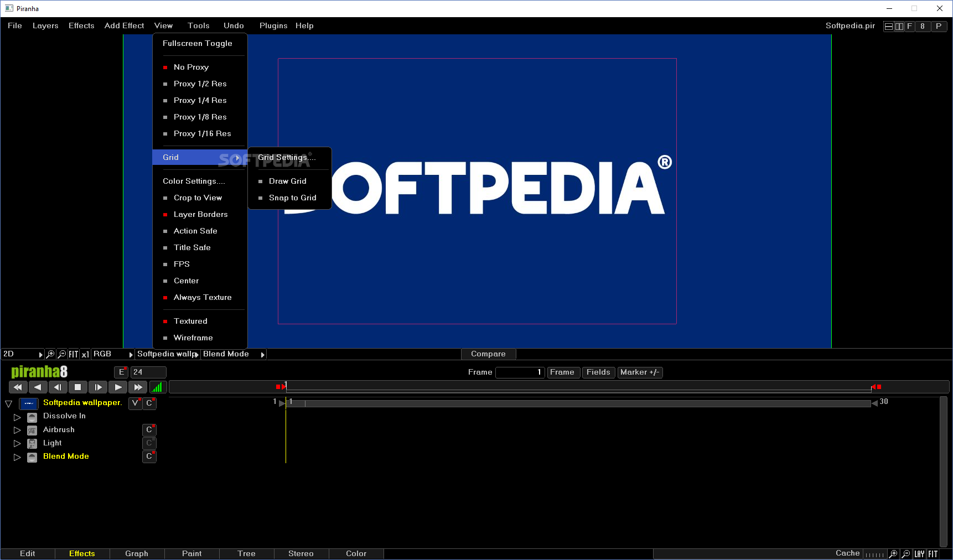This screenshot has width=953, height=560.
Task: Click the F button next to layout icons
Action: (x=909, y=26)
